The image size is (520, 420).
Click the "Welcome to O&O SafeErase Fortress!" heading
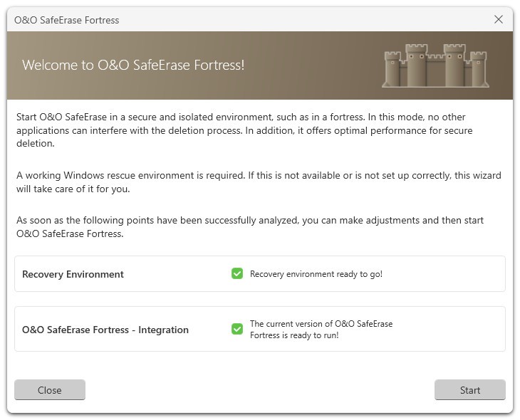pyautogui.click(x=133, y=65)
